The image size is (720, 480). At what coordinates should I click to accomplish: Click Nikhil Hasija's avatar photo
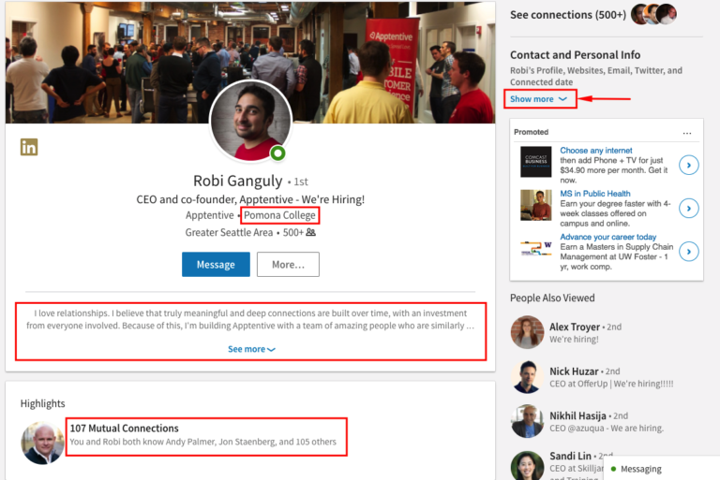tap(527, 421)
